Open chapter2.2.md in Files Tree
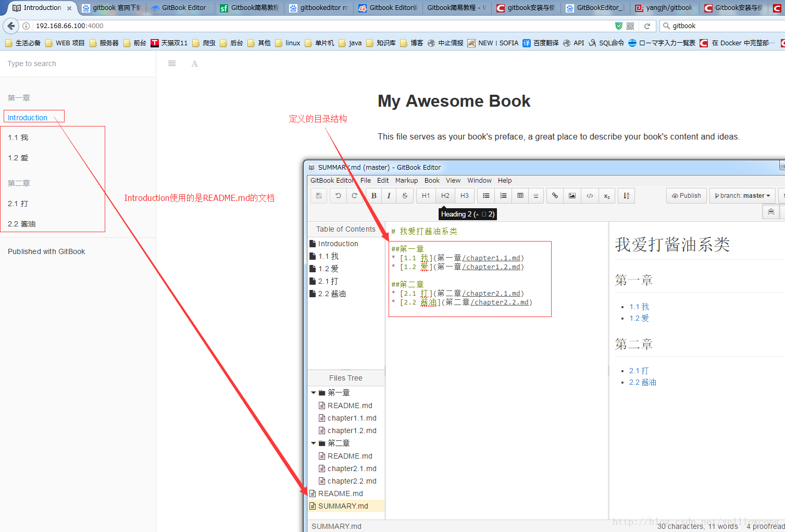Screen dimensions: 785x532 click(x=352, y=481)
